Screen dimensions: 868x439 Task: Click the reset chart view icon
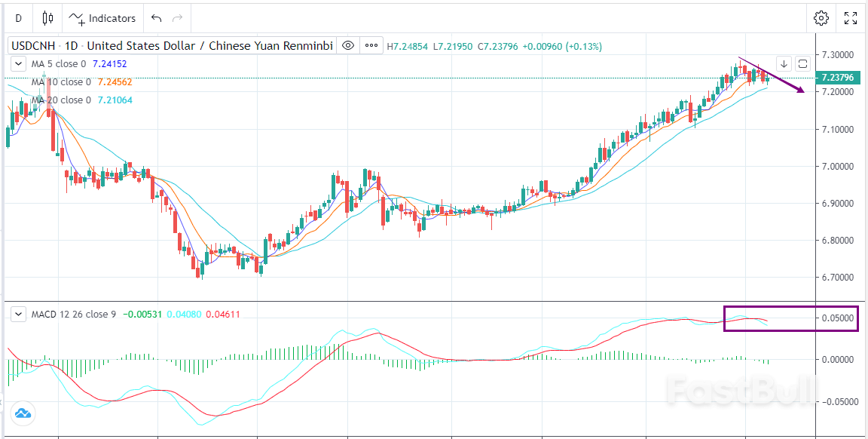[802, 64]
